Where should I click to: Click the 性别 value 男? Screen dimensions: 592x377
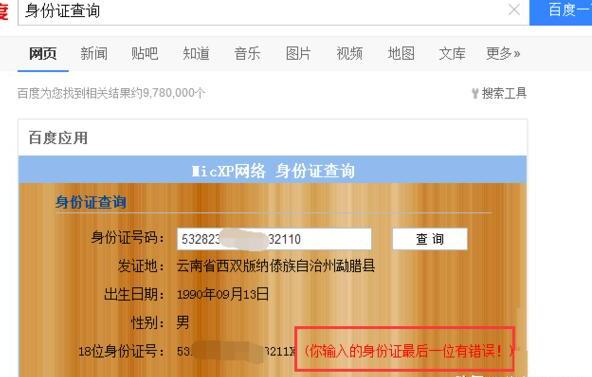click(183, 323)
